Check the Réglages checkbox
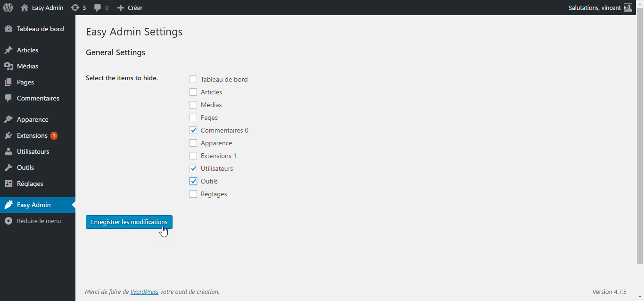 [193, 194]
